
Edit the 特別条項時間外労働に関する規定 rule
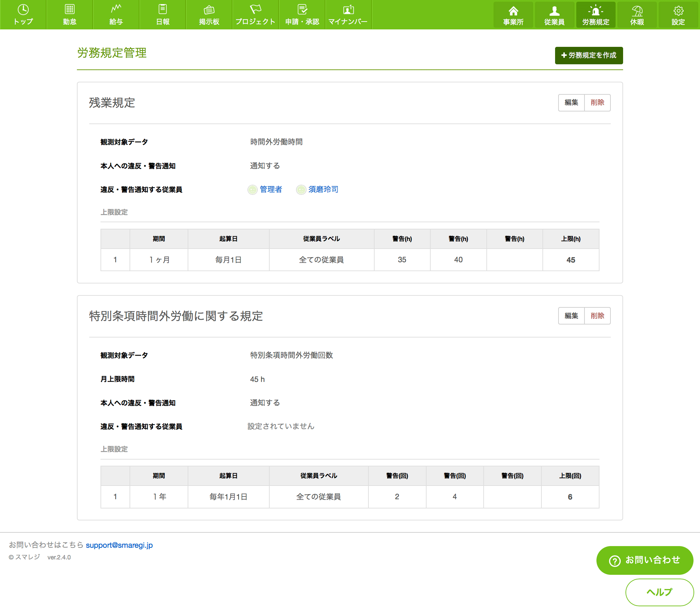pos(571,316)
